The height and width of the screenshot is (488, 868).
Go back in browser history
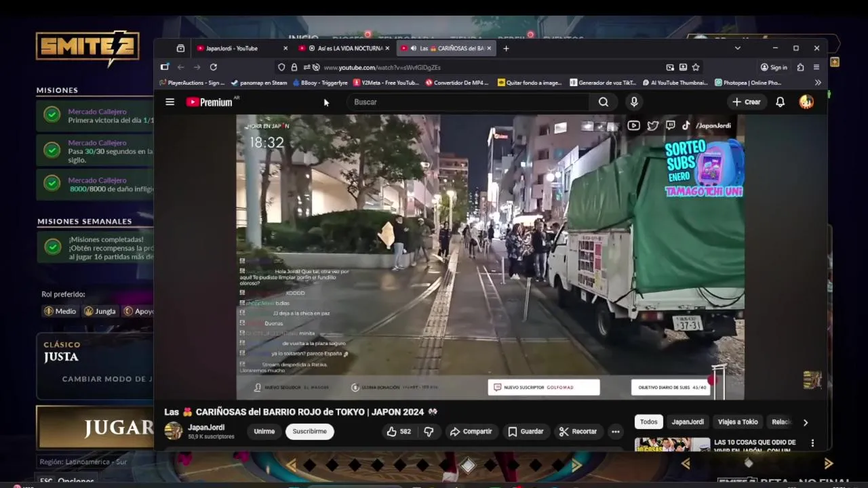(x=181, y=67)
